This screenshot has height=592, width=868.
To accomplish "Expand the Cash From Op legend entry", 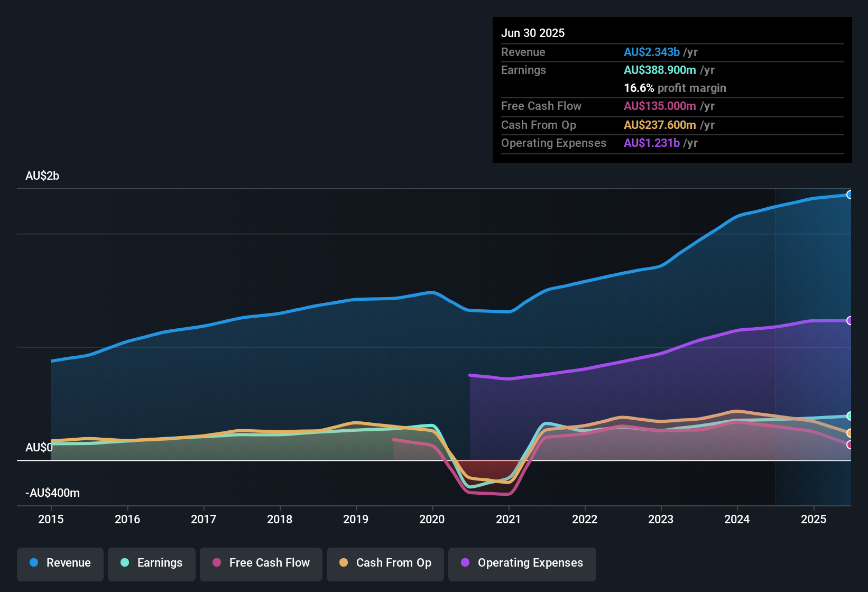I will click(385, 563).
